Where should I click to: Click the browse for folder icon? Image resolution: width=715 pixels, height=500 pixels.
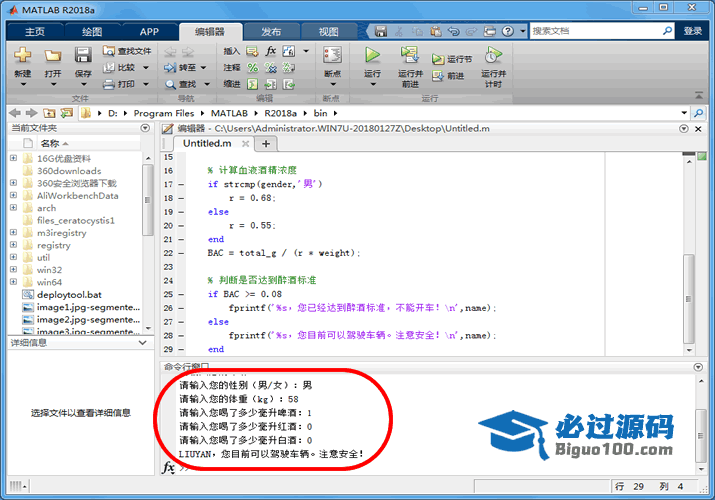point(67,113)
